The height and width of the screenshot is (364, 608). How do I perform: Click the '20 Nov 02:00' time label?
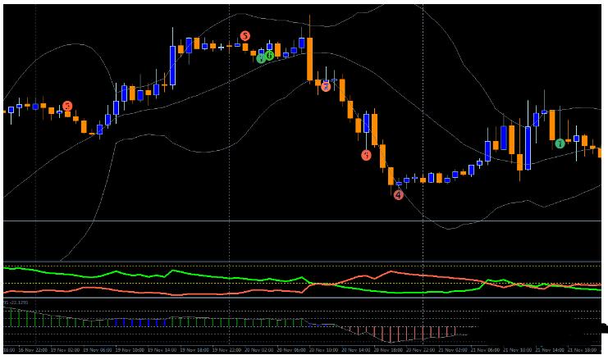pyautogui.click(x=258, y=350)
